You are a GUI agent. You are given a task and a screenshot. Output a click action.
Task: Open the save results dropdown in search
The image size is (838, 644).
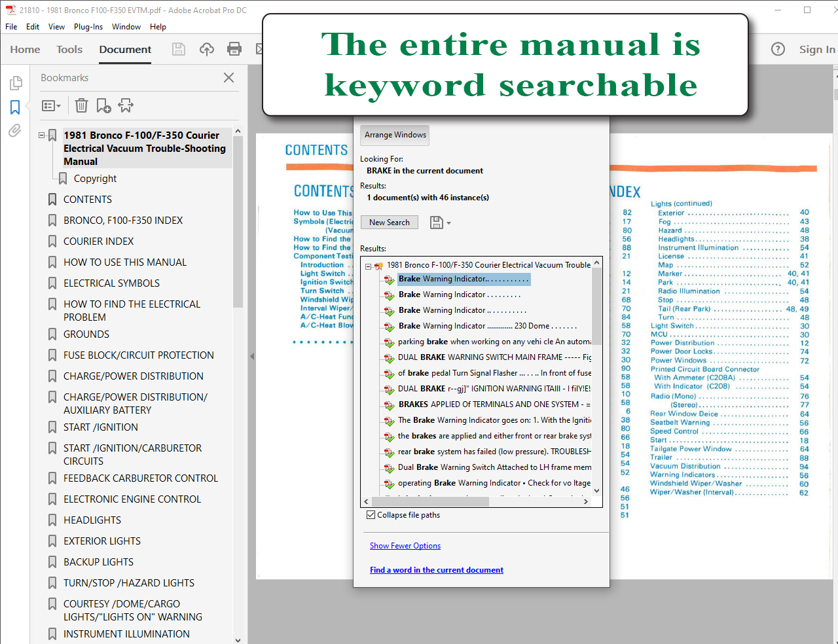pos(440,223)
